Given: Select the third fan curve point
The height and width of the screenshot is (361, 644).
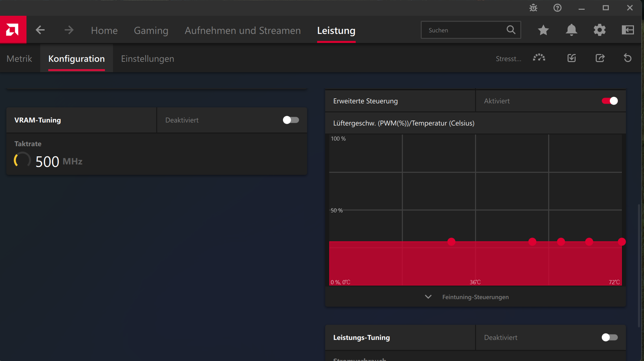Looking at the screenshot, I should coord(561,242).
